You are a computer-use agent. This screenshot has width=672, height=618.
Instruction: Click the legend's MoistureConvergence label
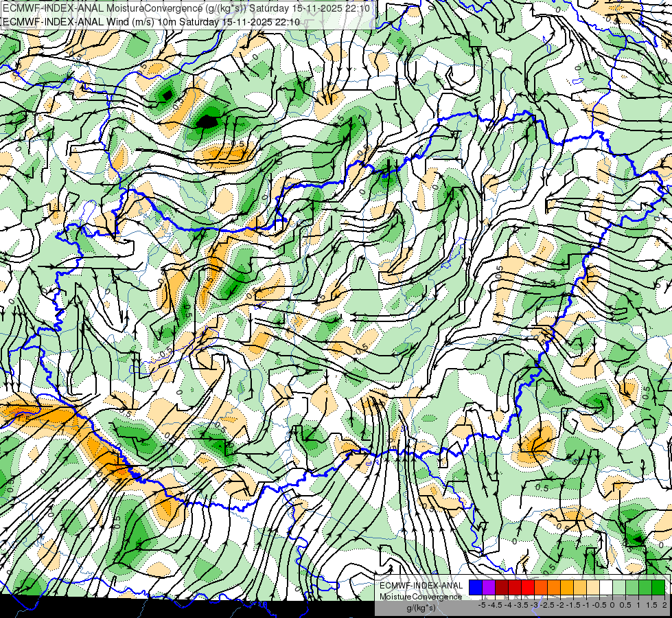click(421, 597)
